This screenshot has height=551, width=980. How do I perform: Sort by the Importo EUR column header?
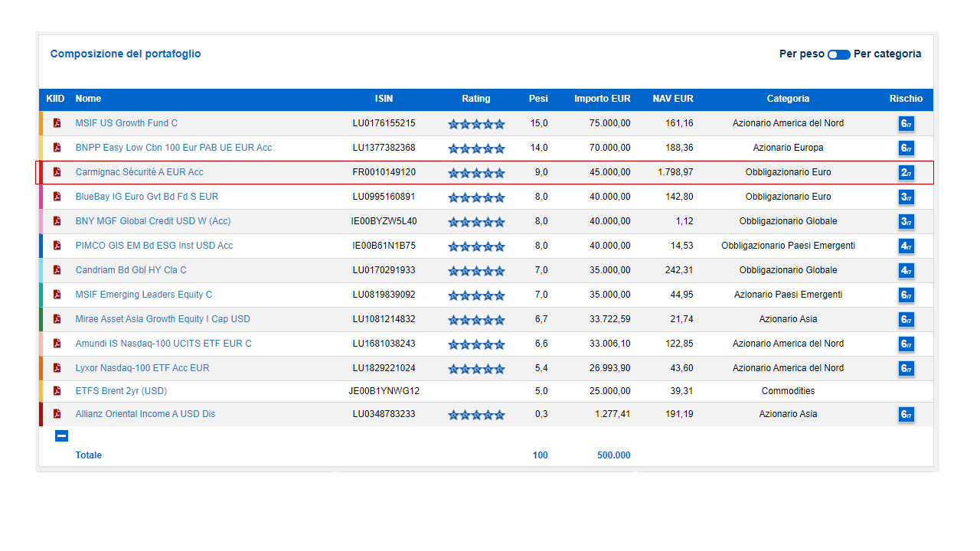pos(603,99)
